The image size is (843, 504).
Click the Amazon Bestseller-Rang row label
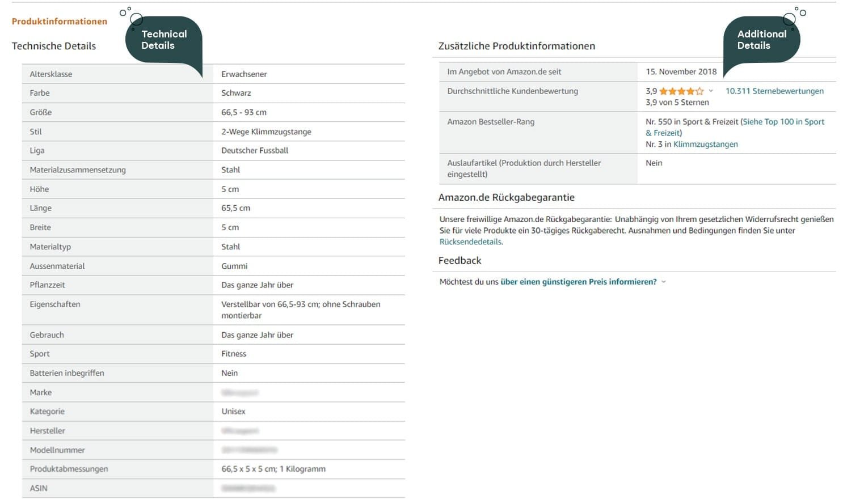pyautogui.click(x=491, y=122)
